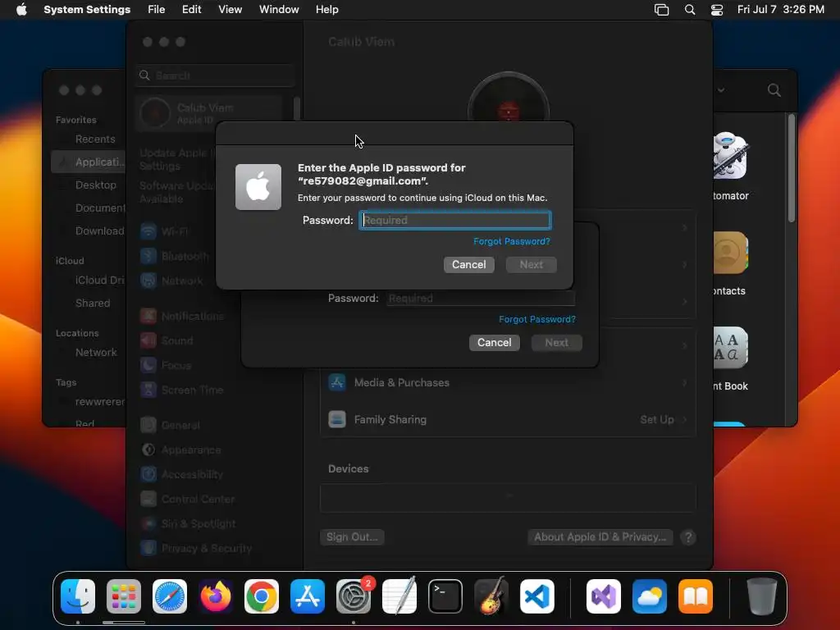Select Desktop in Finder sidebar

(95, 185)
